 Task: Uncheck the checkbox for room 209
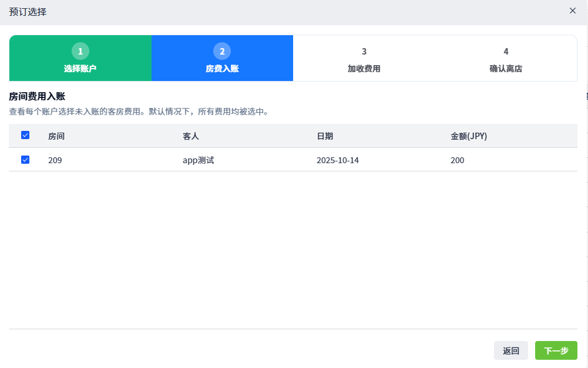pyautogui.click(x=25, y=160)
